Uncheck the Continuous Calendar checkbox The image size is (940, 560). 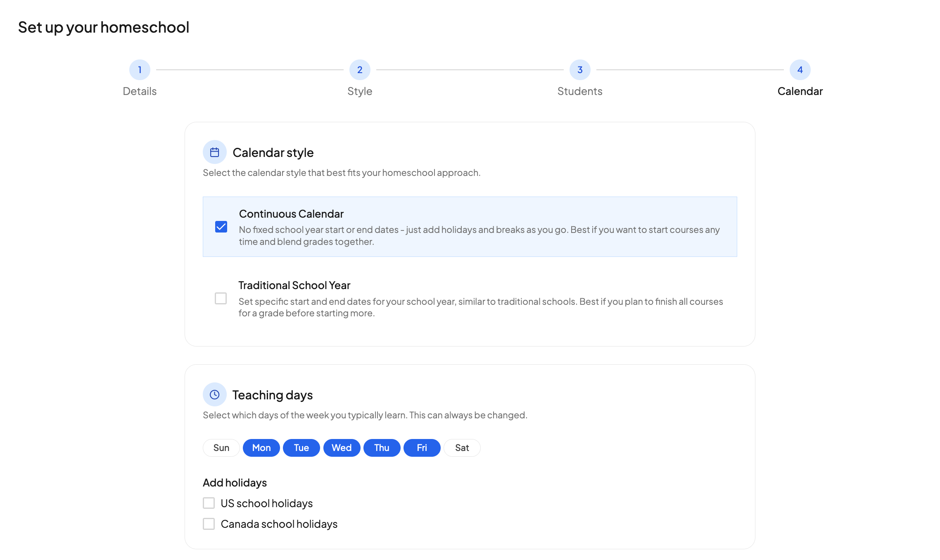221,227
